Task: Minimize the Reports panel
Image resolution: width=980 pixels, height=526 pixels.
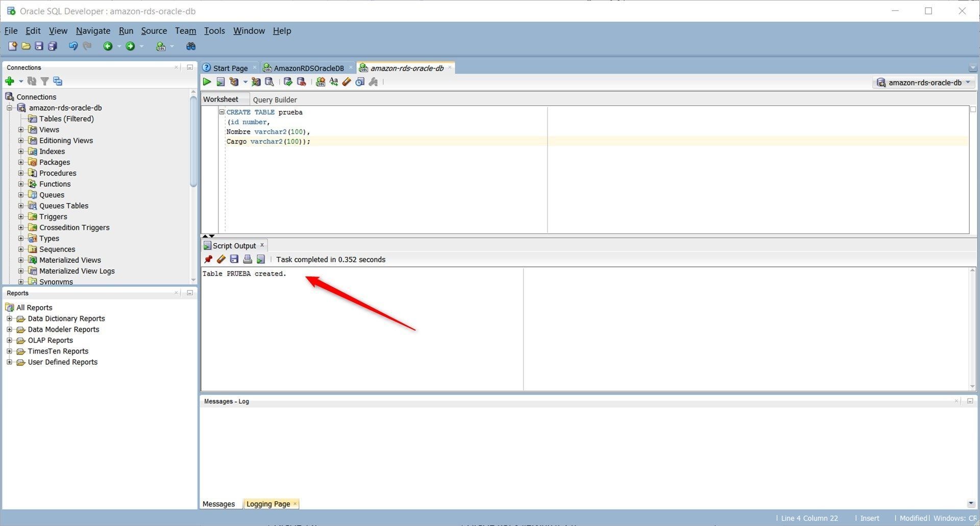Action: [190, 293]
